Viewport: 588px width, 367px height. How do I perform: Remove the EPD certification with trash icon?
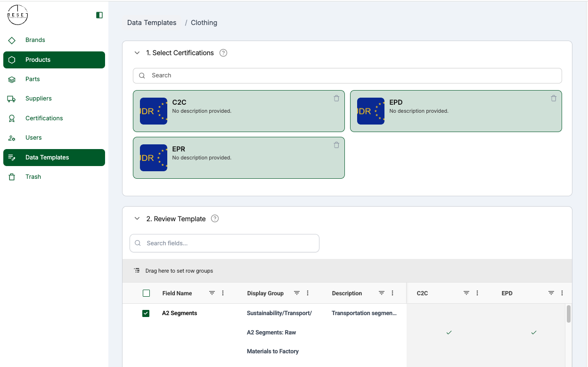[x=554, y=99]
